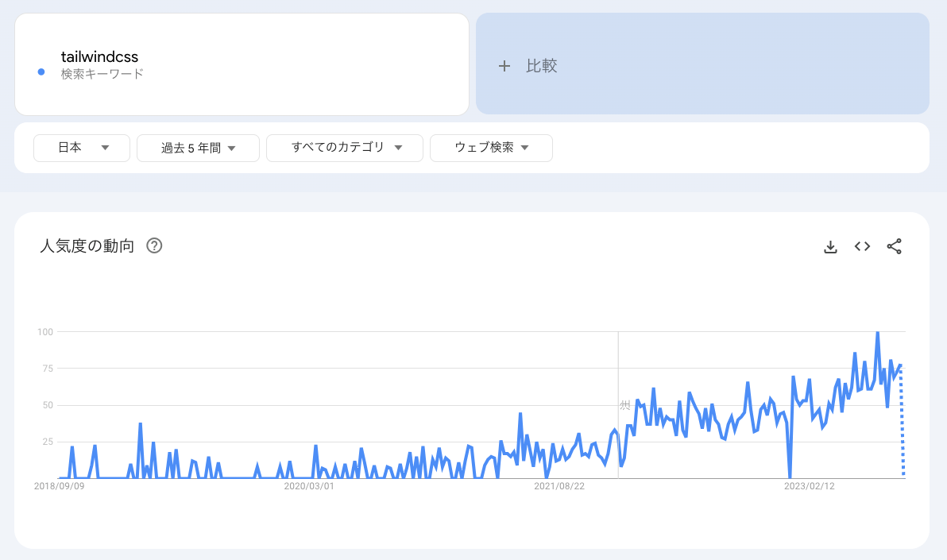Open the すべてのカテゴリ dropdown
Screen dimensions: 947x560
coord(345,148)
